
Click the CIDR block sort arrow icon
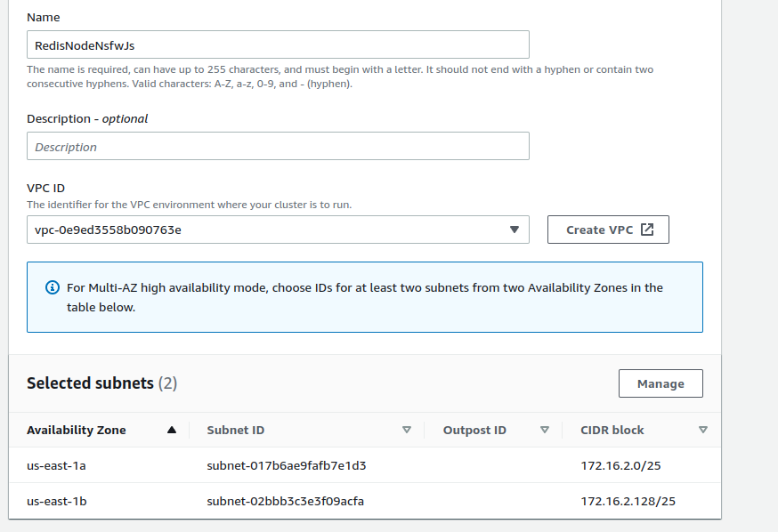702,430
